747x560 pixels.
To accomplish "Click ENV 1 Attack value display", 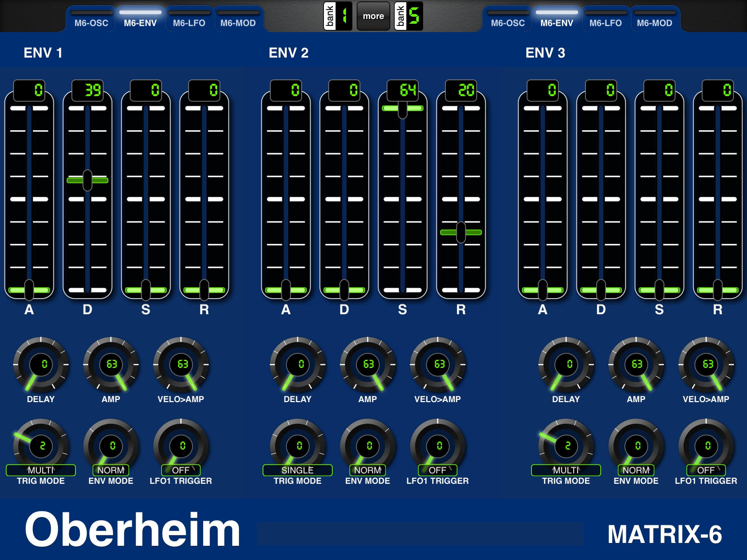I will click(x=29, y=90).
